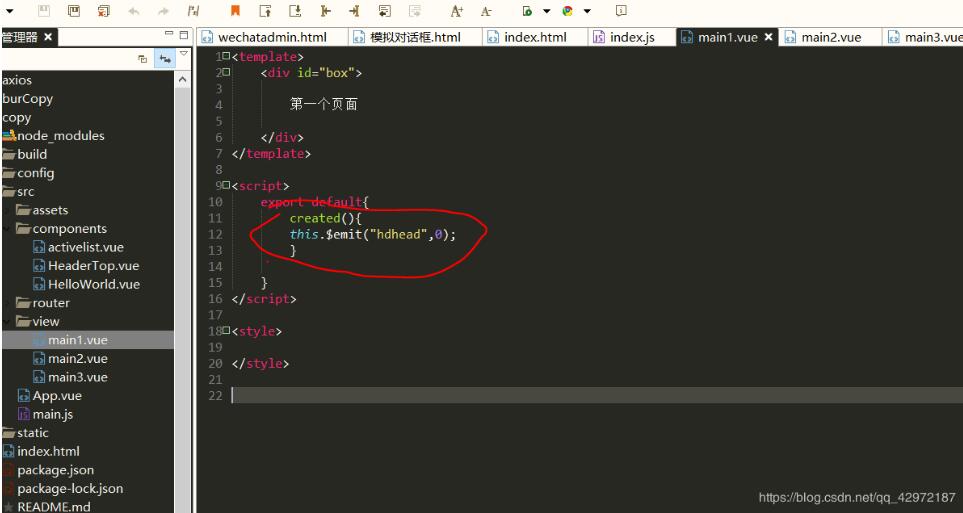The image size is (963, 513).
Task: Collapse all in project manager panel
Action: pyautogui.click(x=142, y=59)
